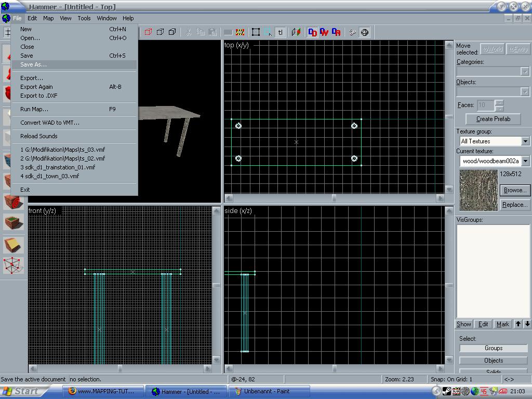This screenshot has width=532, height=399.
Task: Open the Texture group 'All Textures' dropdown
Action: [525, 141]
